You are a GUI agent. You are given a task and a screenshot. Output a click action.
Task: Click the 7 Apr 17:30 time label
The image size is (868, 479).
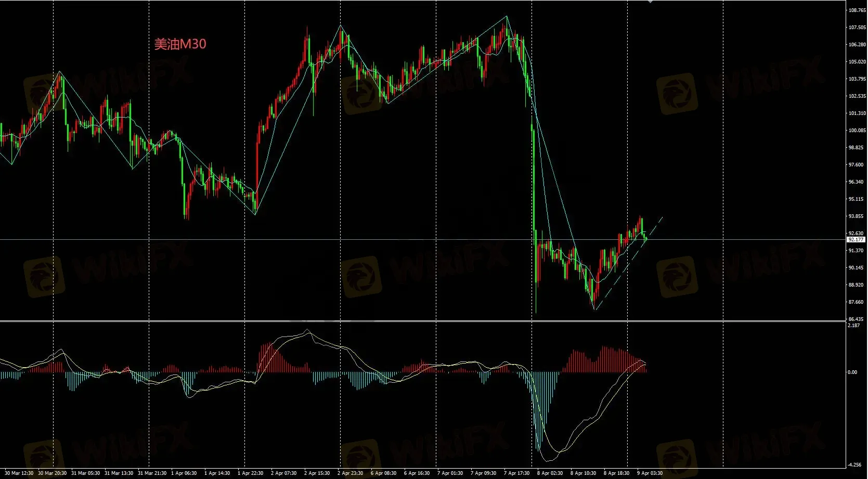[x=516, y=473]
